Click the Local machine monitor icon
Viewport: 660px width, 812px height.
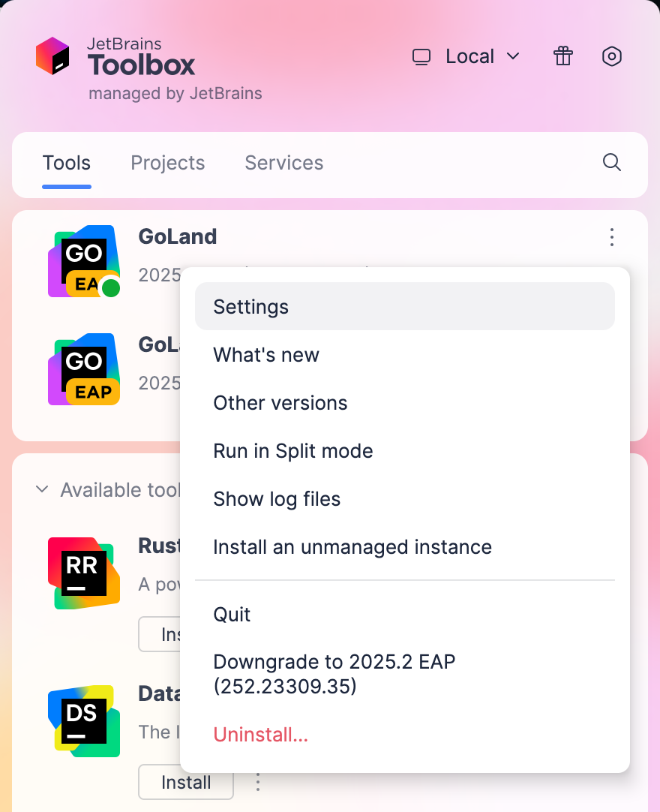coord(422,56)
